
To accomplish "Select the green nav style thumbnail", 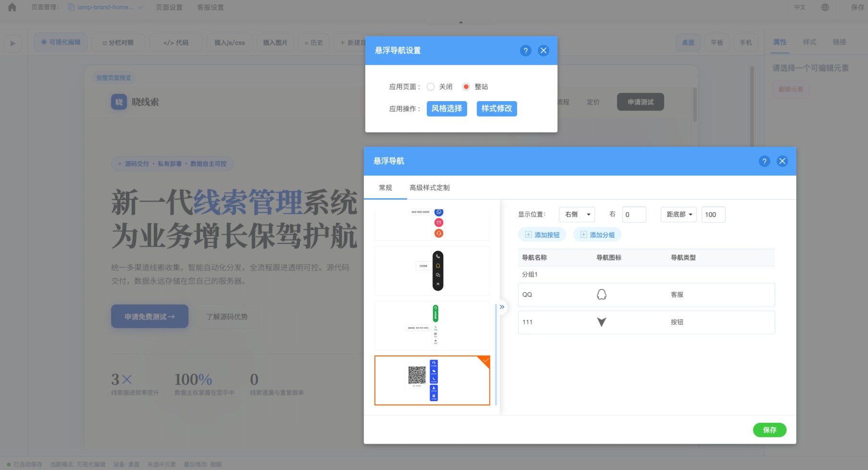I will pyautogui.click(x=432, y=326).
